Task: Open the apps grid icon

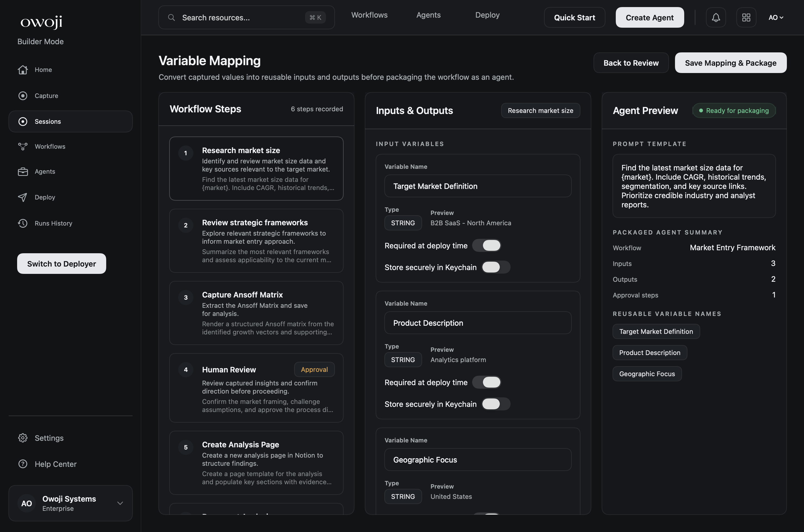Action: click(746, 17)
